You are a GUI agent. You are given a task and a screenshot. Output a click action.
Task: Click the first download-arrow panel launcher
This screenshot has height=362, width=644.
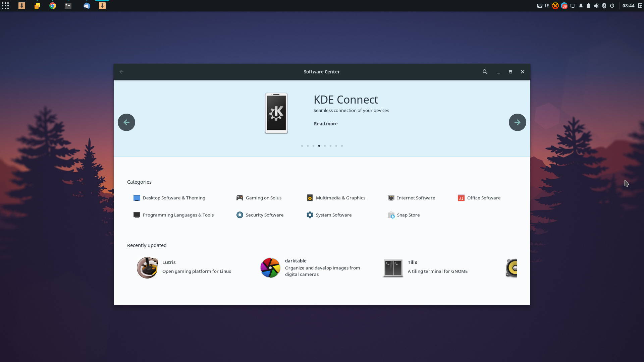(22, 6)
